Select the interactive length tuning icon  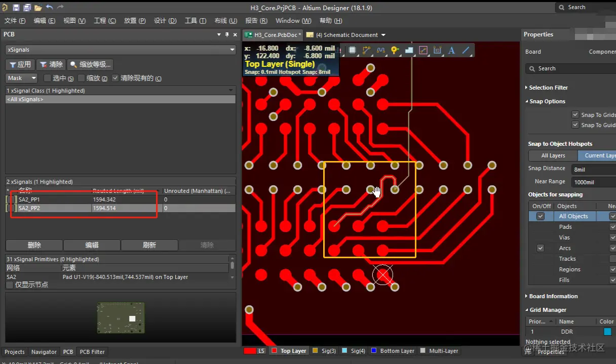381,50
